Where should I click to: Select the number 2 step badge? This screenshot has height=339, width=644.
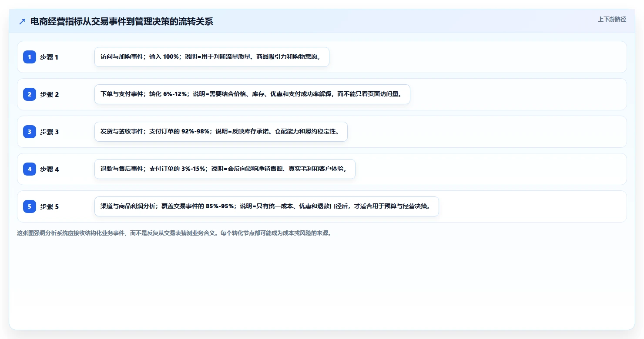pos(30,94)
